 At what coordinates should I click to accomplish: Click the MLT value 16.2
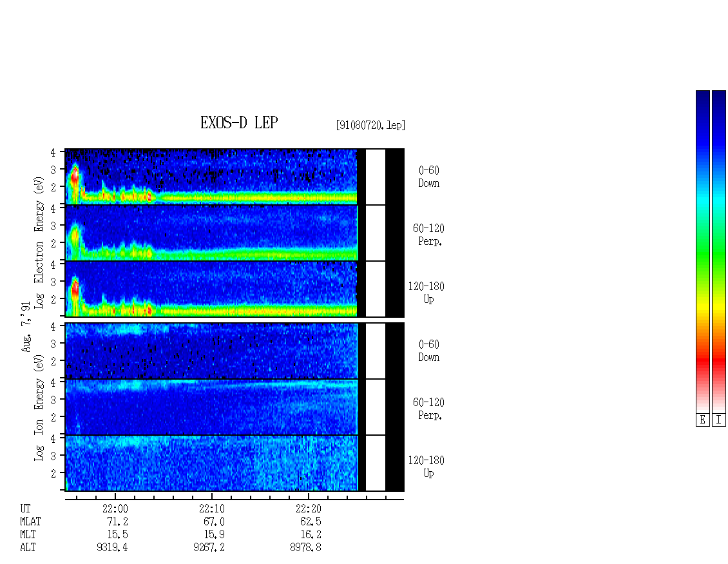coord(311,535)
